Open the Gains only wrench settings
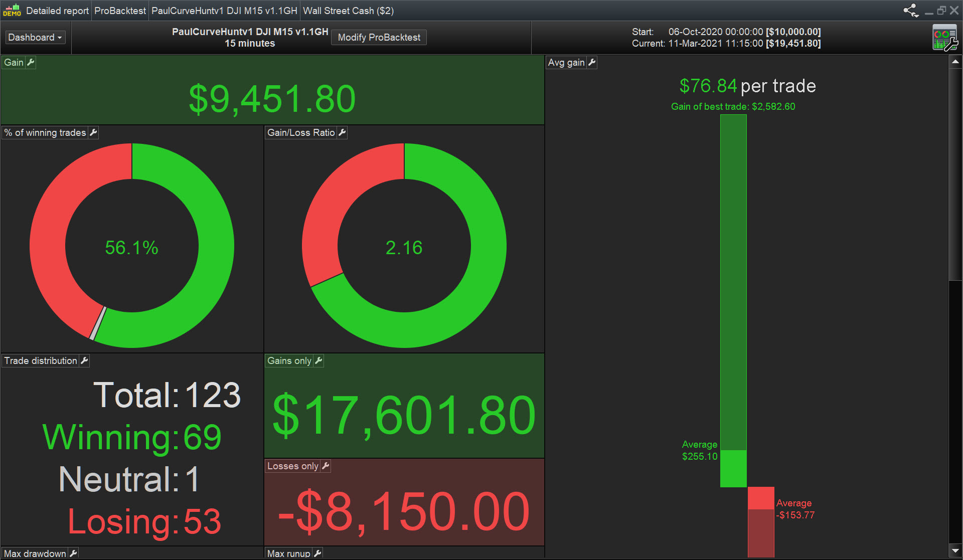This screenshot has width=963, height=560. tap(318, 360)
